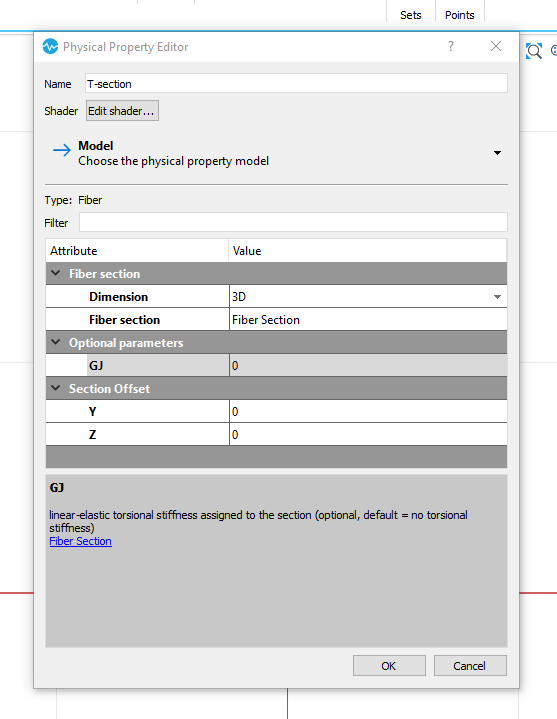Click the zoom magnifier icon beside the dialog
Viewport: 557px width, 719px height.
[x=534, y=51]
